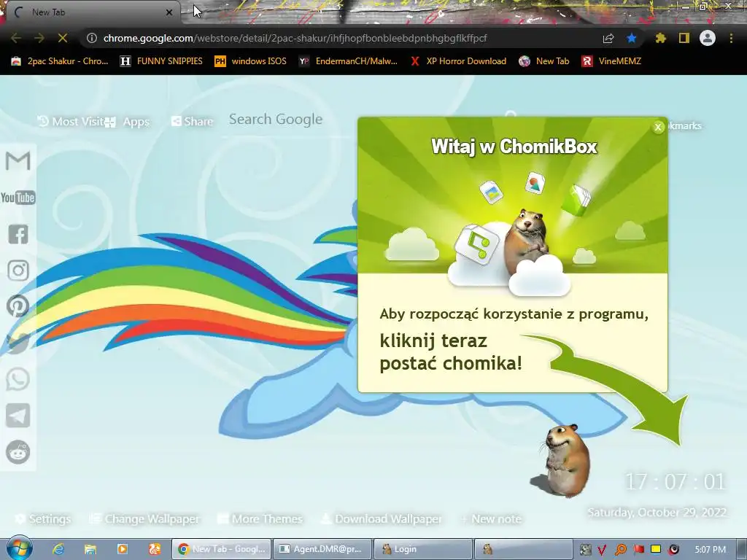Open VineMEMZ bookmark
Viewport: 747px width, 560px height.
[611, 61]
